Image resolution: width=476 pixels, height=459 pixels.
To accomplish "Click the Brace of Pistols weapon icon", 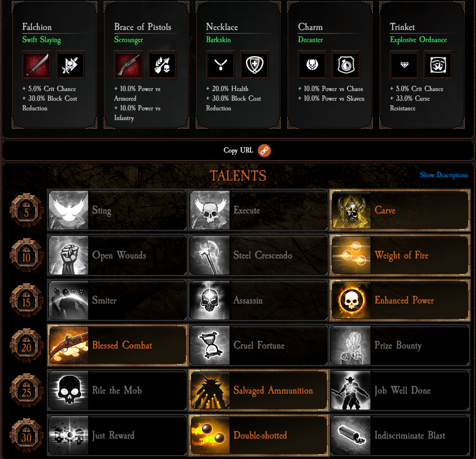I will [128, 65].
